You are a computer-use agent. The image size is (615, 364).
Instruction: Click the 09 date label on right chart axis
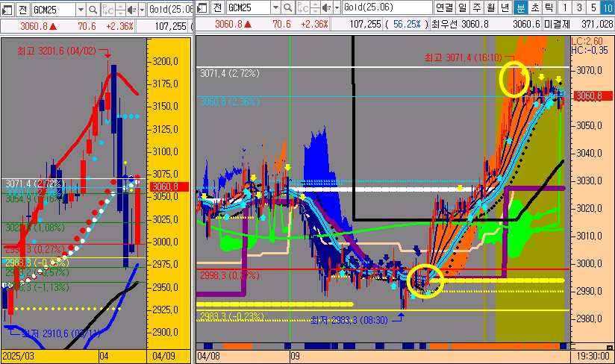tap(295, 356)
